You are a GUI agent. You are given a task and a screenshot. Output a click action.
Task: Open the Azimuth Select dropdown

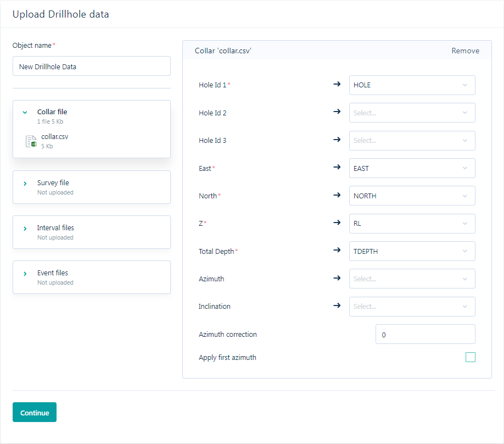pos(412,279)
